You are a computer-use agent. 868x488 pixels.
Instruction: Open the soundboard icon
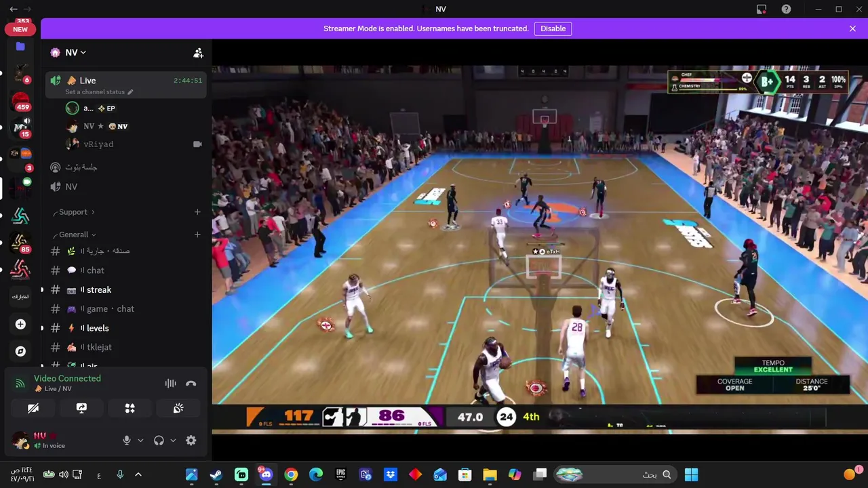click(x=178, y=408)
